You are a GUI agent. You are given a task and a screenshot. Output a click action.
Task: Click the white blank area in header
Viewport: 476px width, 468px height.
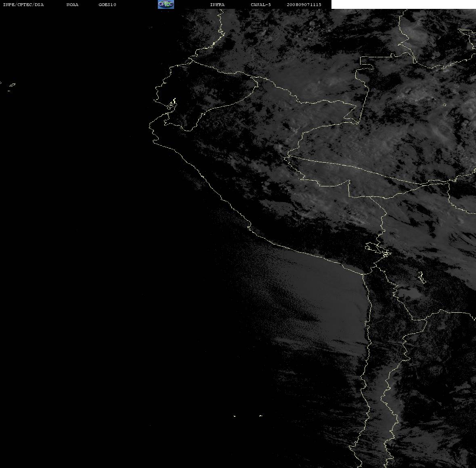click(x=403, y=4)
